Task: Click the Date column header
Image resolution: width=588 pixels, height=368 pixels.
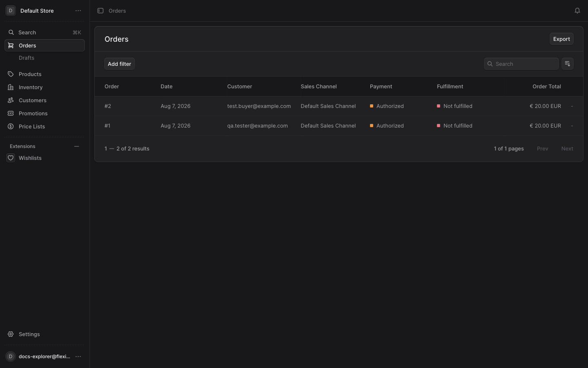Action: click(167, 86)
